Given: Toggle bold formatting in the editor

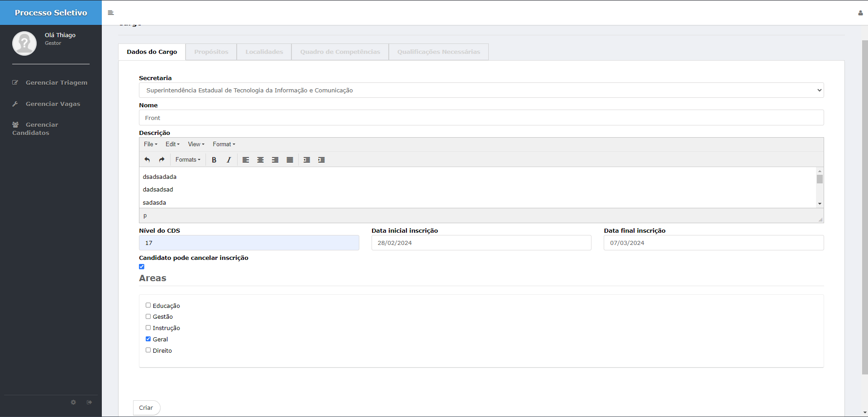Looking at the screenshot, I should tap(214, 159).
